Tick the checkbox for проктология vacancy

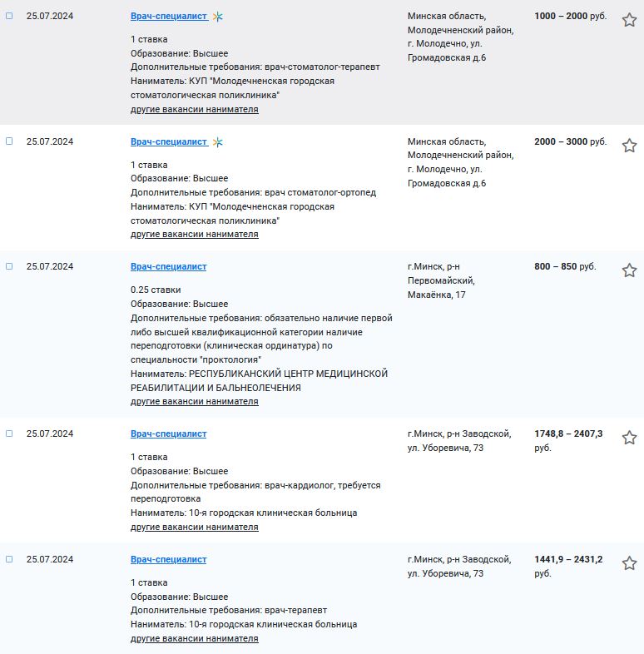[x=9, y=266]
